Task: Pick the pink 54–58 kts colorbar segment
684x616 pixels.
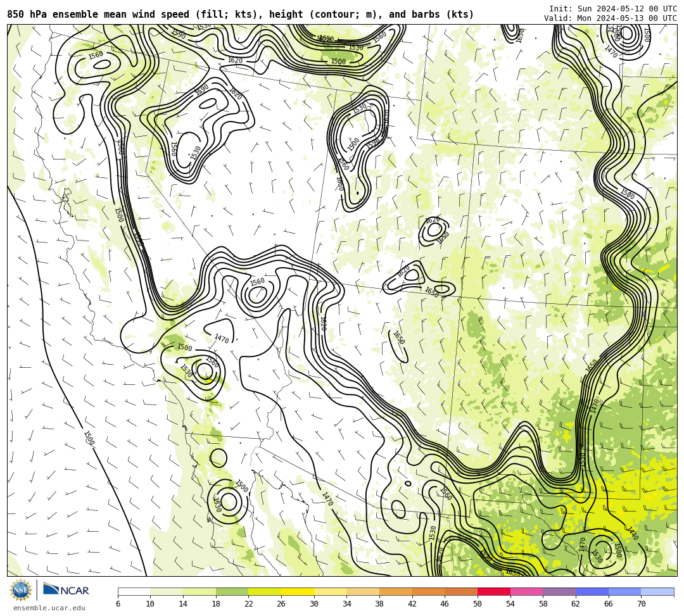Action: tap(526, 591)
